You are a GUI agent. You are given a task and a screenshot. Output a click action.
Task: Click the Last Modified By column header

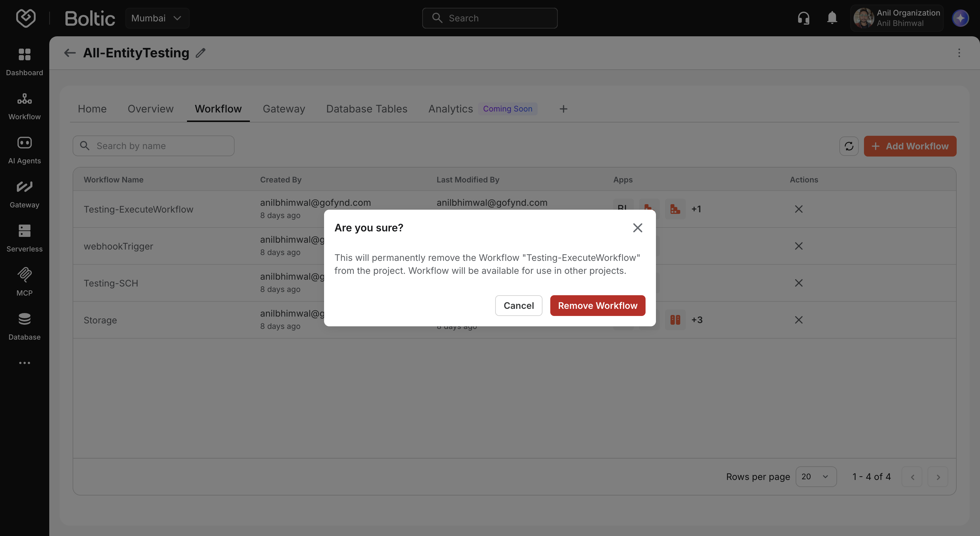click(468, 180)
